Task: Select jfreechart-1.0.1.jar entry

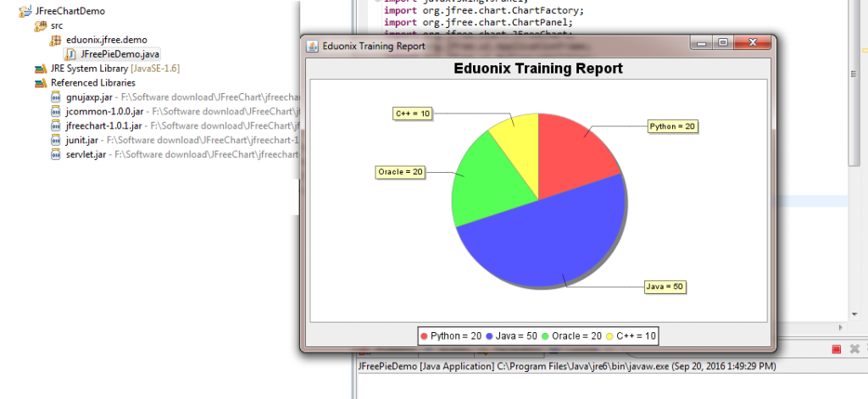Action: (104, 125)
